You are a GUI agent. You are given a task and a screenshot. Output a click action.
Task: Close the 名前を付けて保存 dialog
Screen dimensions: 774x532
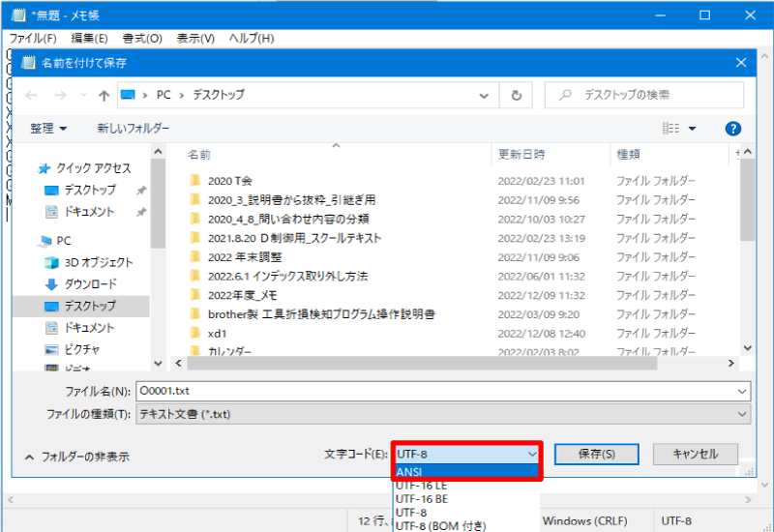tap(740, 63)
